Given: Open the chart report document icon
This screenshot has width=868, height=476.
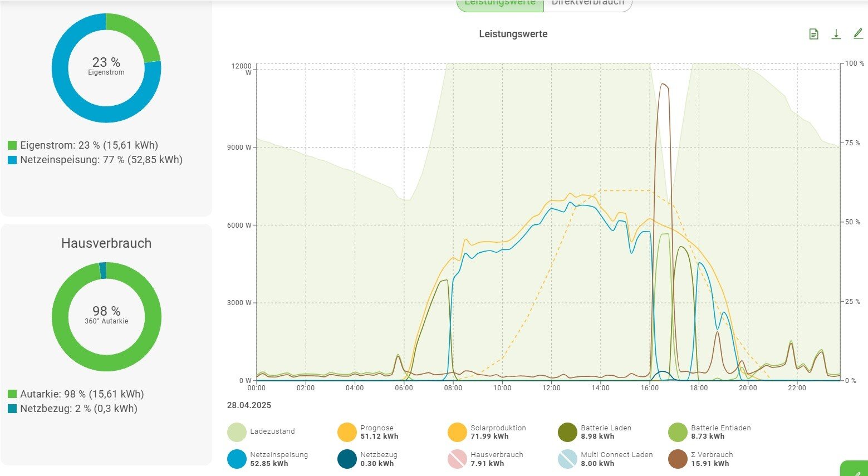Looking at the screenshot, I should click(x=813, y=35).
